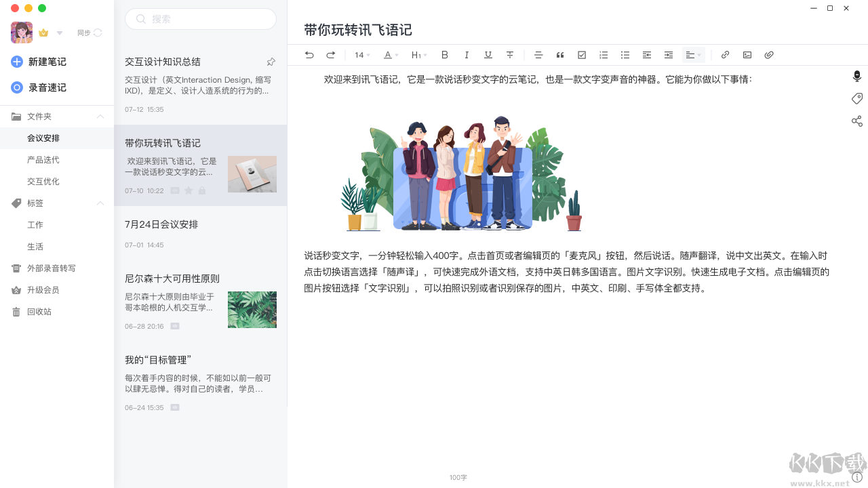Open the heading level dropdown
The height and width of the screenshot is (488, 868).
point(419,55)
